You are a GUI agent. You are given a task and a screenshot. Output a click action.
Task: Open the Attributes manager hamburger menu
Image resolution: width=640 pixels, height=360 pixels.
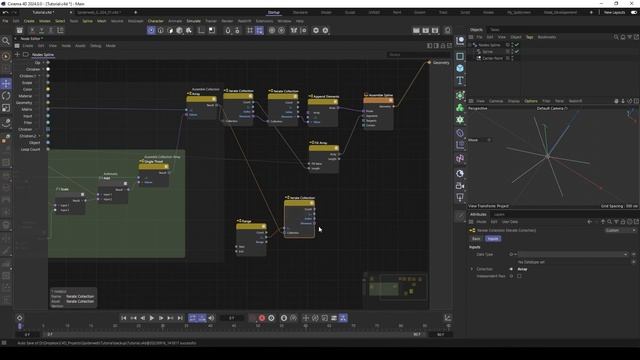pyautogui.click(x=471, y=222)
